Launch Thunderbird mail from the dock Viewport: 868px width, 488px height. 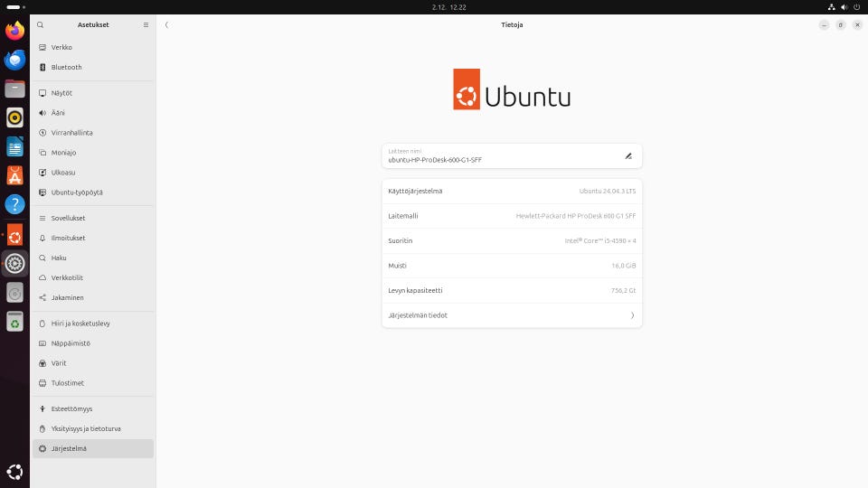(15, 60)
